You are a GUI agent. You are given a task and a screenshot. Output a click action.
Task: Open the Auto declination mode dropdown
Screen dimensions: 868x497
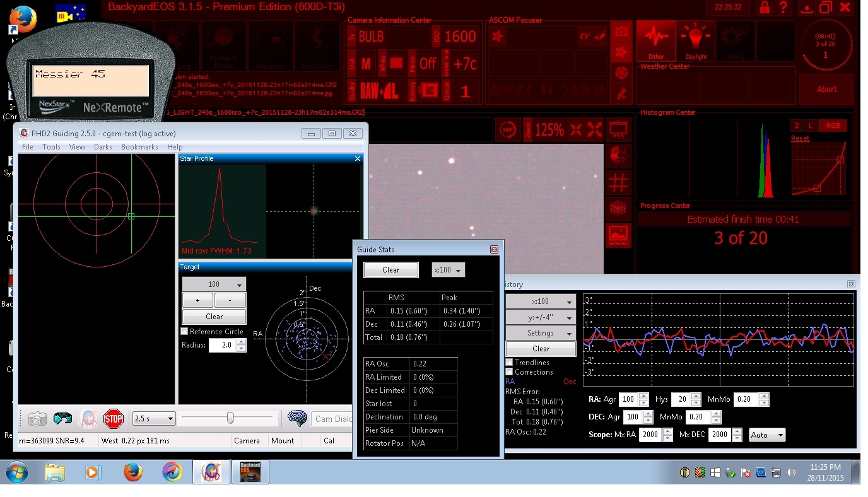pos(767,435)
